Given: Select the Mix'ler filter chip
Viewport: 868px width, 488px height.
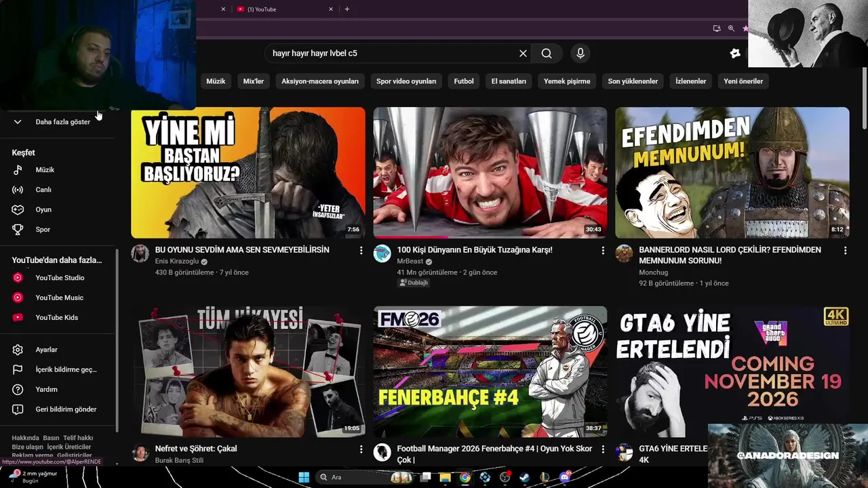Looking at the screenshot, I should 253,81.
